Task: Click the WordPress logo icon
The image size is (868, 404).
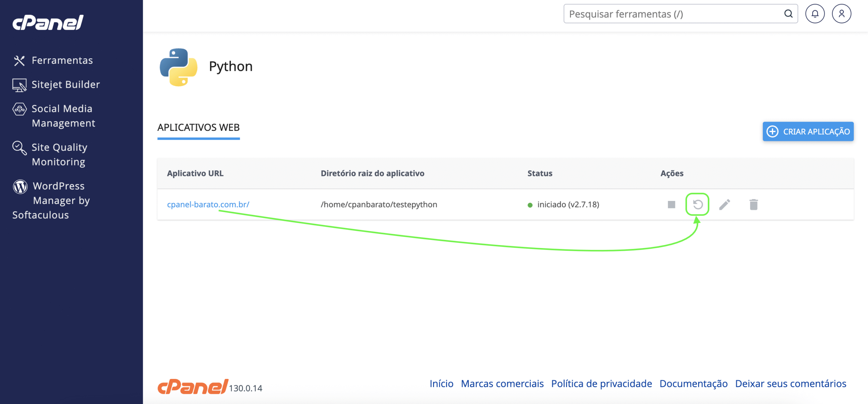Action: [20, 186]
